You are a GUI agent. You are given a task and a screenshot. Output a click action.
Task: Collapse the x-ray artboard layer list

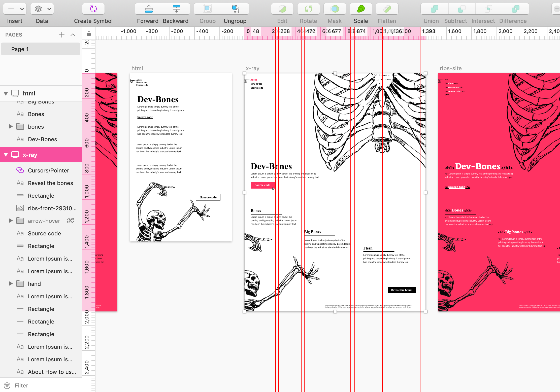point(6,154)
